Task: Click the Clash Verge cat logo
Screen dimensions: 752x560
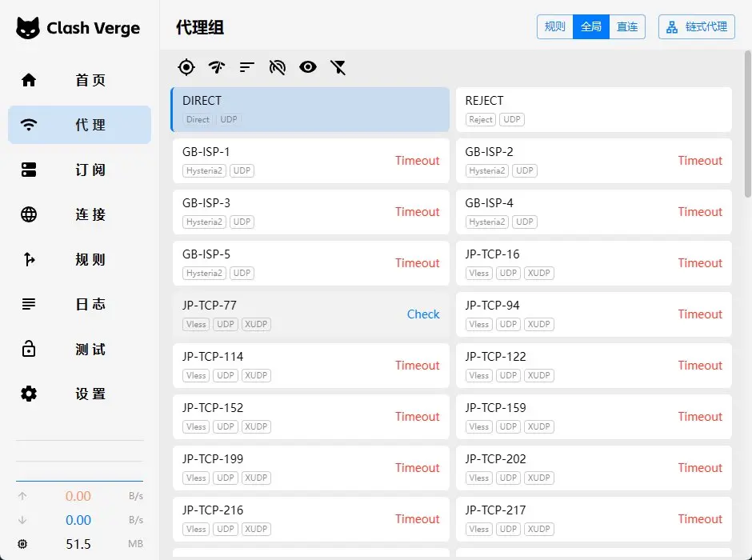Action: 28,28
